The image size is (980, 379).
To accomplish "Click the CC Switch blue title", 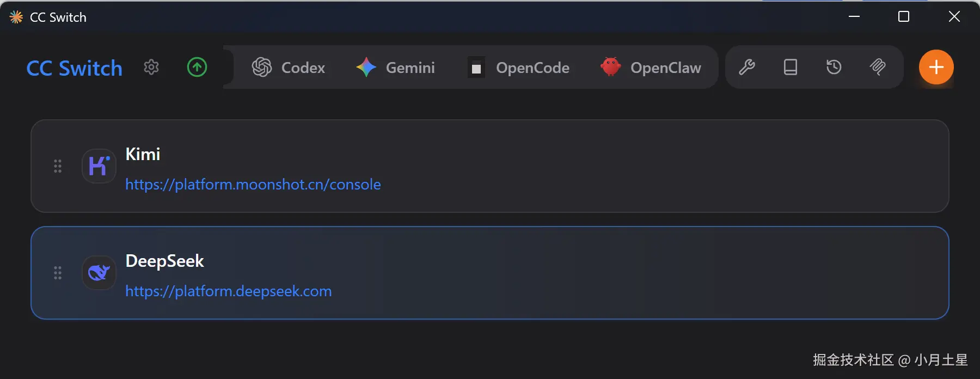I will click(75, 68).
